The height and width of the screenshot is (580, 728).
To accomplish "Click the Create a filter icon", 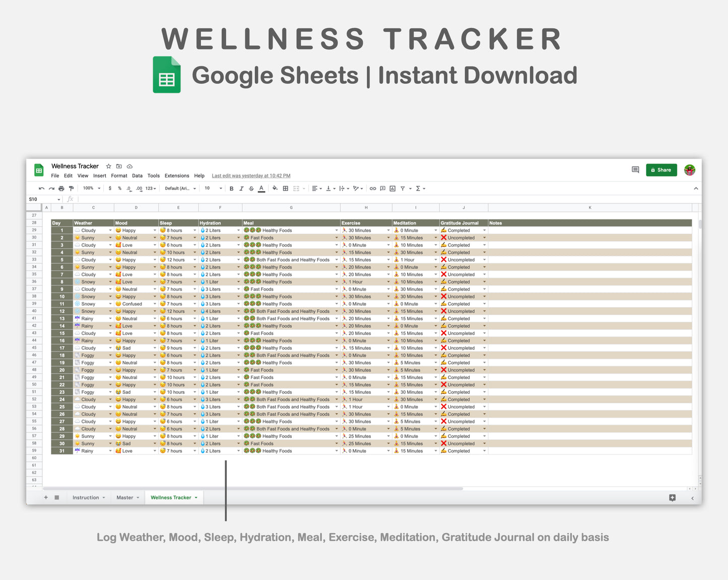I will coord(403,188).
